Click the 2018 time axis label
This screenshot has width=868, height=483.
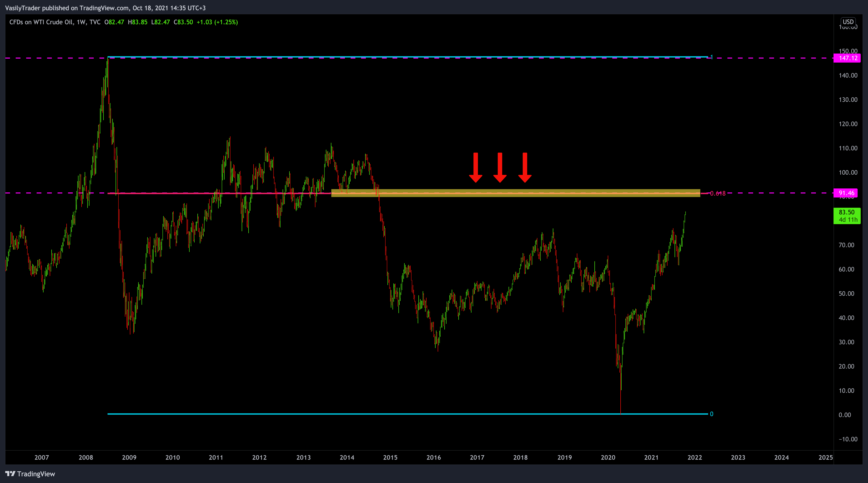click(520, 457)
